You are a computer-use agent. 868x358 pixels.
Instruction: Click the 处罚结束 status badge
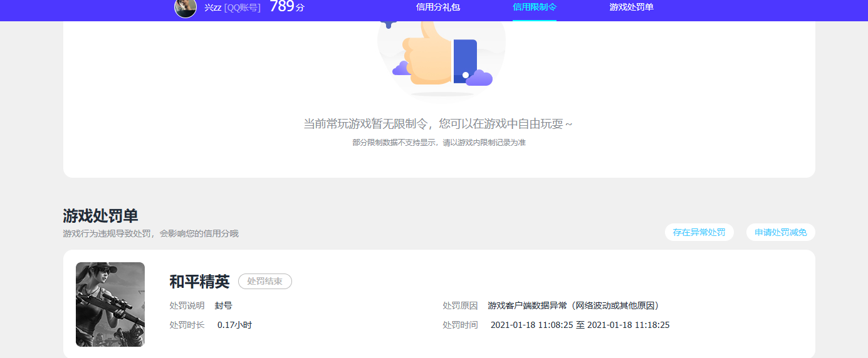[x=265, y=282]
